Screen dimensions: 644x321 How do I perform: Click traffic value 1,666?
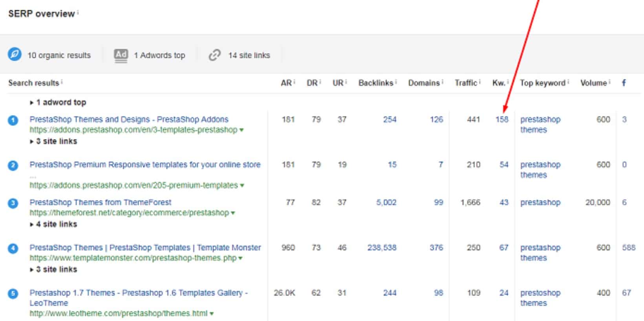coord(470,203)
